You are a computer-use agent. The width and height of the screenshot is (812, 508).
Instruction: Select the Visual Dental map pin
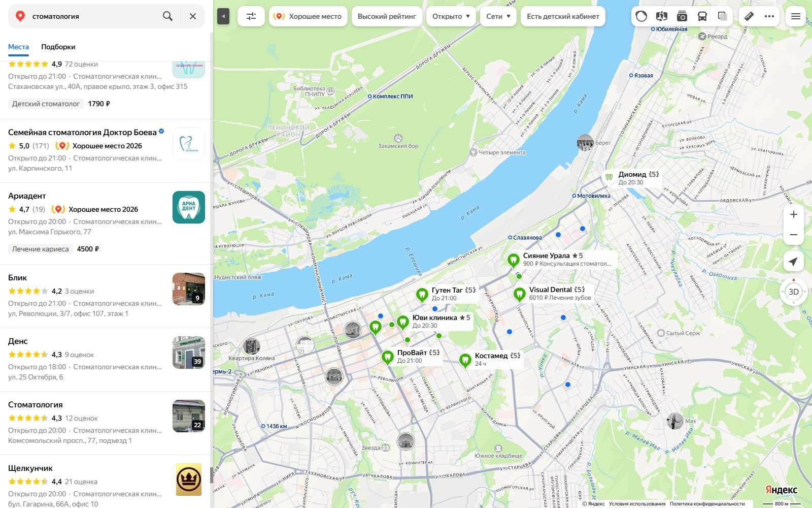519,294
